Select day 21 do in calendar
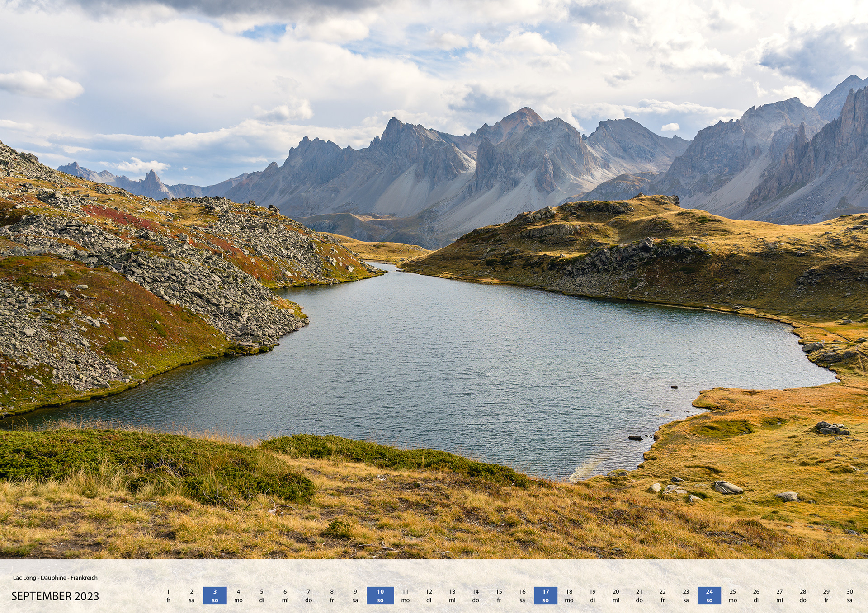Screen dimensions: 868x613 (x=639, y=595)
